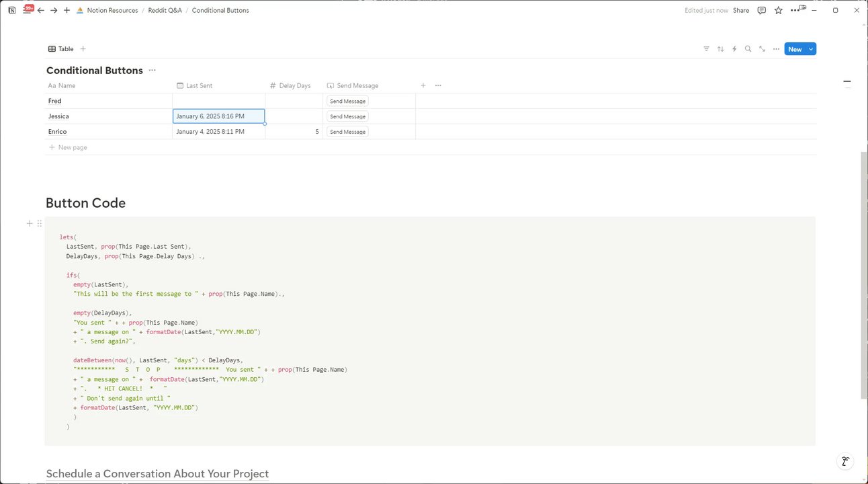Viewport: 868px width, 484px height.
Task: Click the Share button
Action: pyautogui.click(x=741, y=11)
